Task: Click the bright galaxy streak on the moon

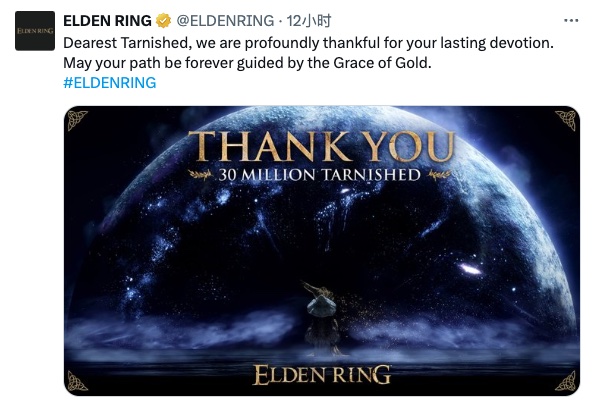Action: coord(471,269)
